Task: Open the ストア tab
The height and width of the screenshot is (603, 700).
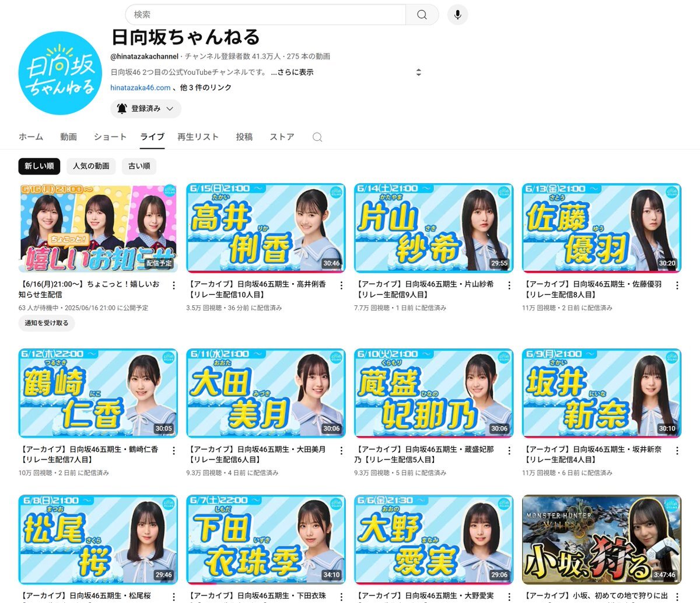Action: pyautogui.click(x=282, y=137)
